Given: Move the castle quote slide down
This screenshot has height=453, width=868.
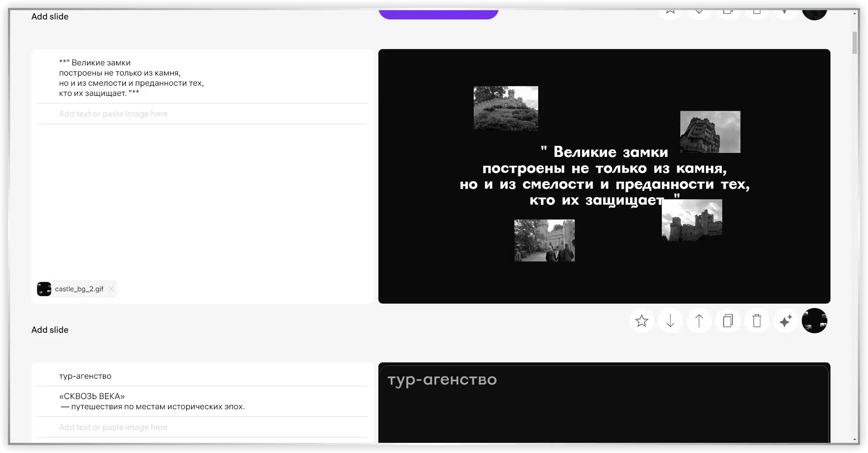Looking at the screenshot, I should (x=670, y=321).
